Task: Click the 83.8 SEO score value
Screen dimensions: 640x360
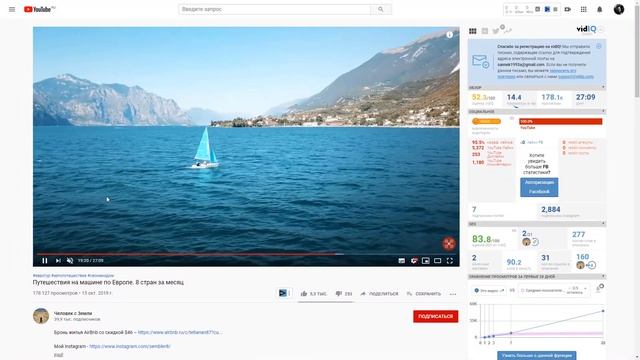Action: pos(486,239)
